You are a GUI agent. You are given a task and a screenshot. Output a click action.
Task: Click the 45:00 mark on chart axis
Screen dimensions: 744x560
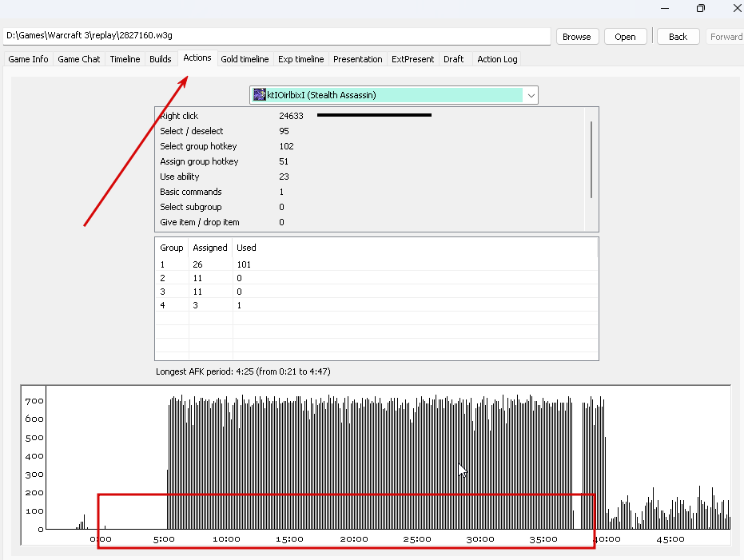pos(670,539)
